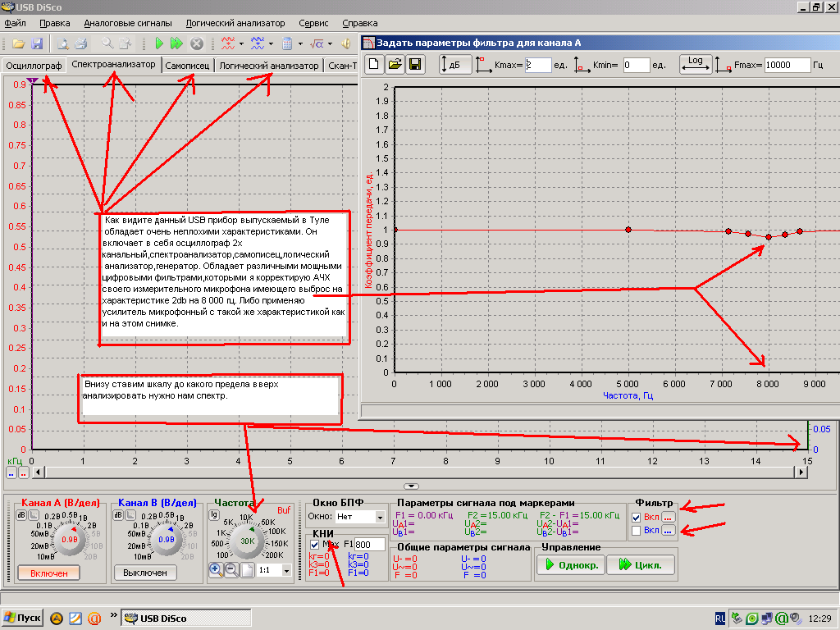
Task: Open the Аналоговые сигналы menu
Action: [127, 24]
